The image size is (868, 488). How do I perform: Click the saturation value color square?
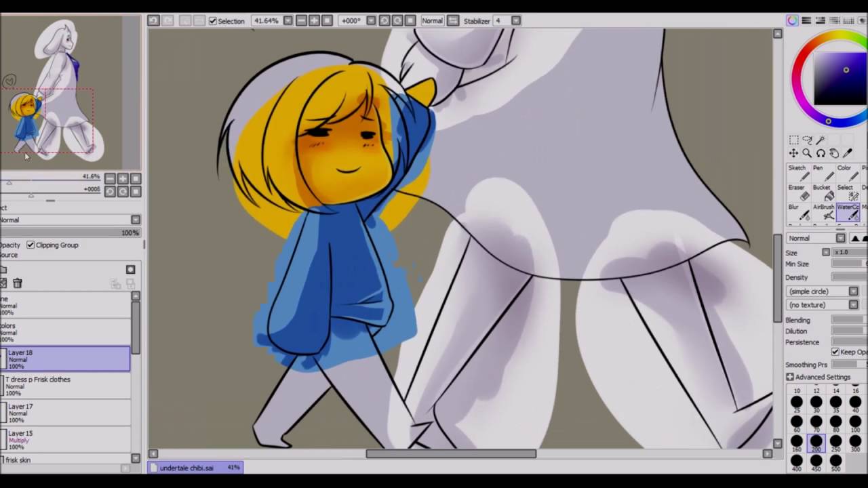point(841,79)
